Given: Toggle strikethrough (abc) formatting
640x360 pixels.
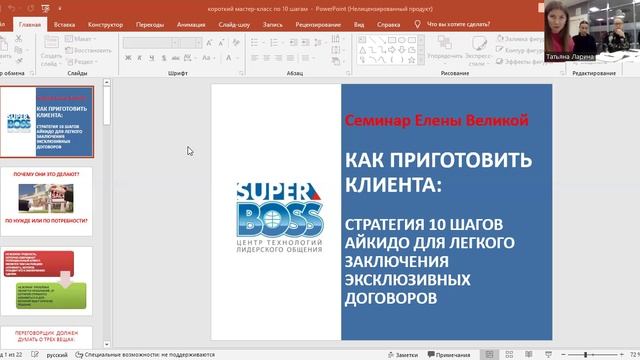Looking at the screenshot, I should (176, 58).
